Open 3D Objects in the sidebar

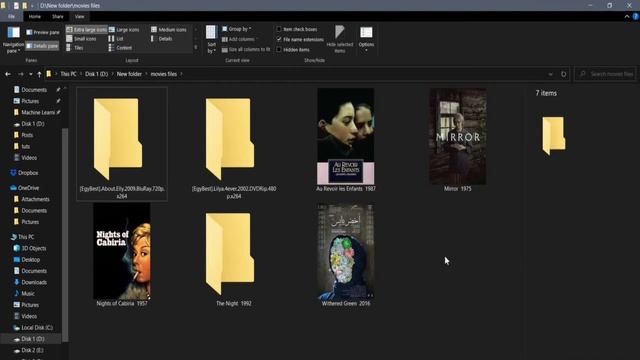click(x=33, y=248)
